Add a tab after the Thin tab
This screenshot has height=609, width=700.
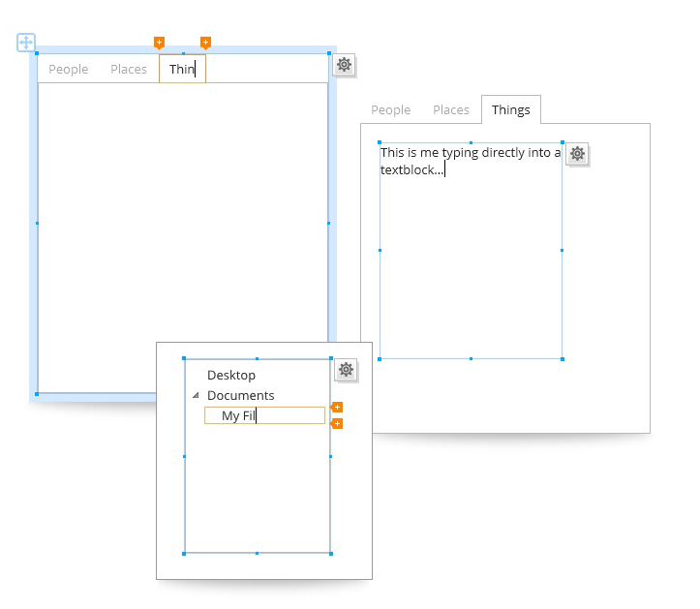pyautogui.click(x=205, y=43)
